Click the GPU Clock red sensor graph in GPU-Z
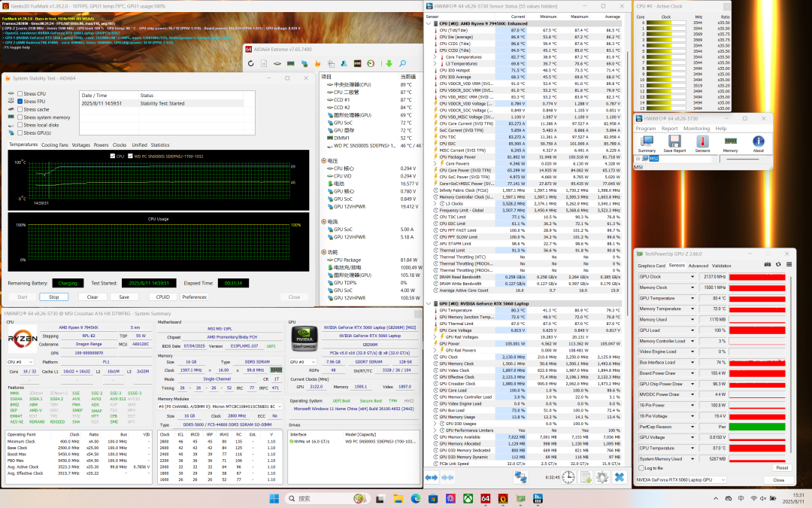The width and height of the screenshot is (812, 508). click(x=757, y=277)
